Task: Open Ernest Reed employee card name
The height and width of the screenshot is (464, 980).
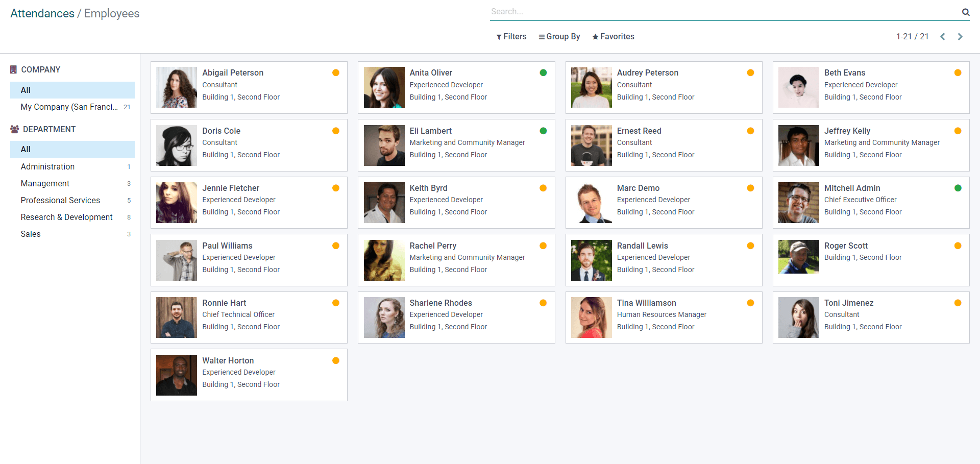Action: [639, 131]
